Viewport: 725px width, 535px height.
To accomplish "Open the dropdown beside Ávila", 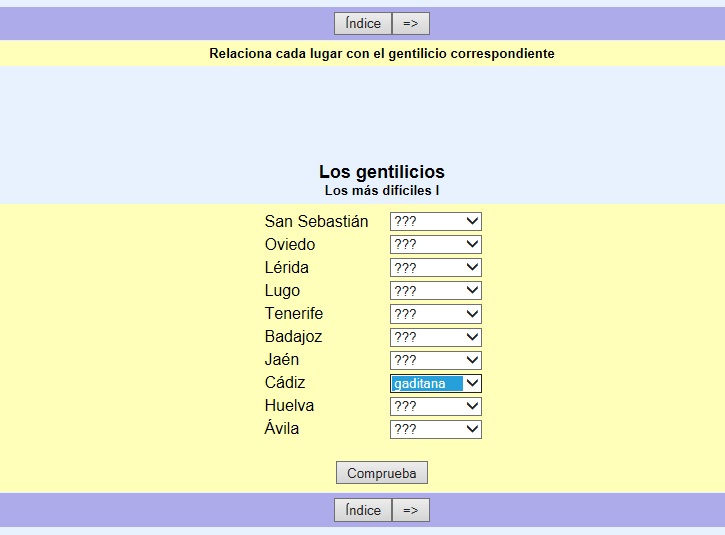I will pos(435,429).
